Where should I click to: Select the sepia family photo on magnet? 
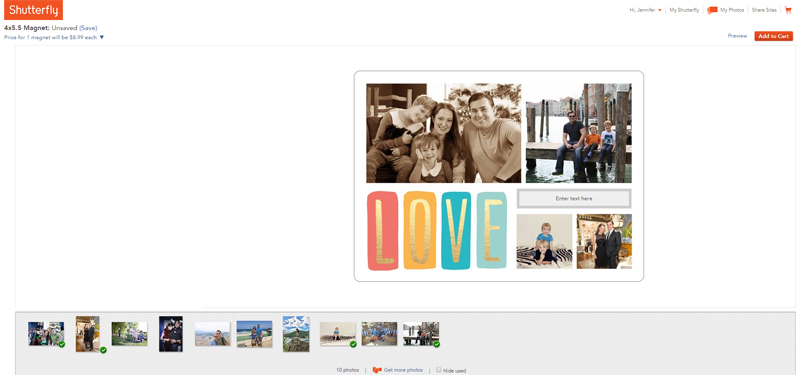(443, 133)
